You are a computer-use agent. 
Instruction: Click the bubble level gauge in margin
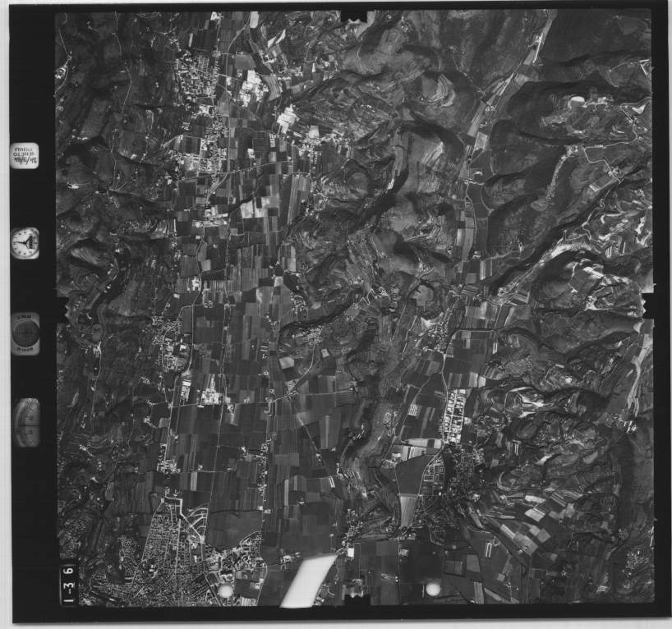25,422
